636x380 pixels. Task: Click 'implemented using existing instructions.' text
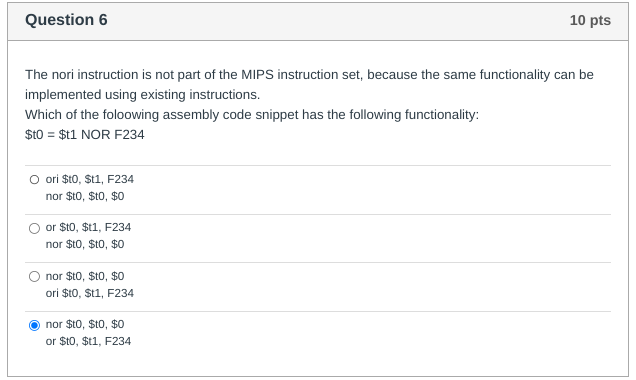142,95
